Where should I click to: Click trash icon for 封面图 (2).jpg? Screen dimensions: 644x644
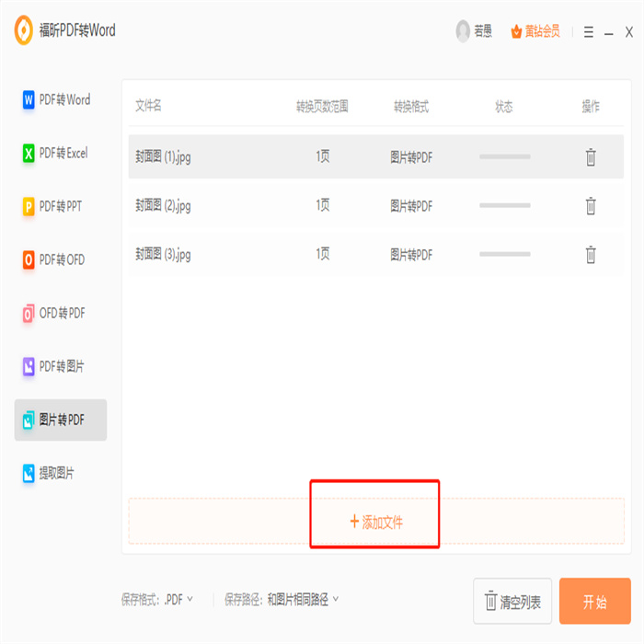pos(591,206)
